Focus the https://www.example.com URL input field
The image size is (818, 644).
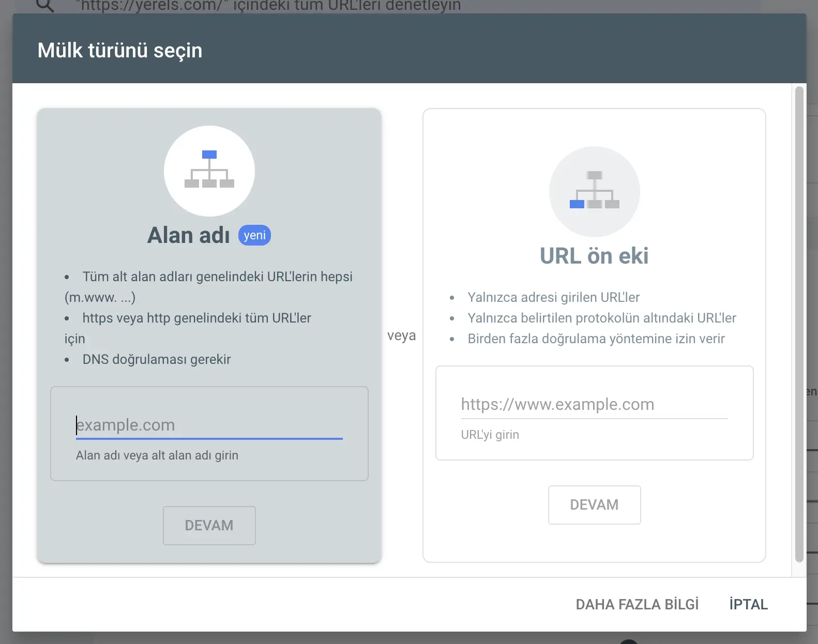(x=594, y=405)
